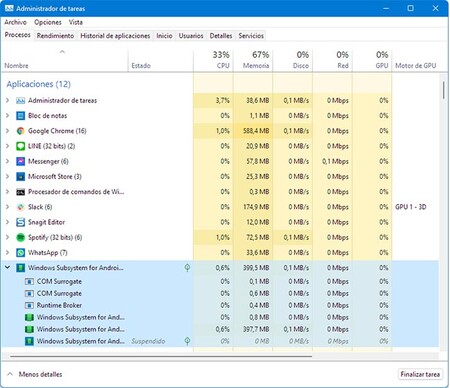
Task: Click Chrome's 588,4 MB memory cell
Action: tap(253, 131)
